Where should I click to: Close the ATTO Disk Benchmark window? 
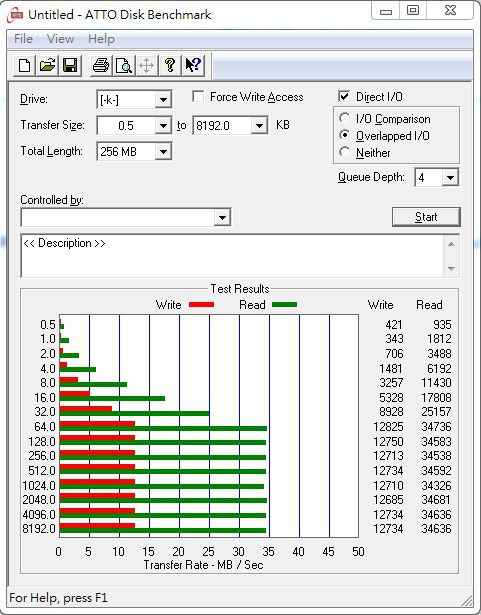tap(450, 11)
